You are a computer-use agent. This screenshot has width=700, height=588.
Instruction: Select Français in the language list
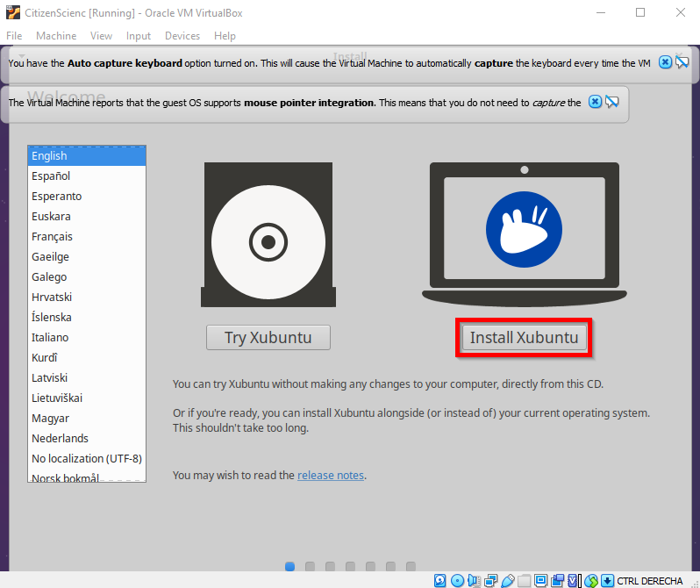(x=87, y=236)
